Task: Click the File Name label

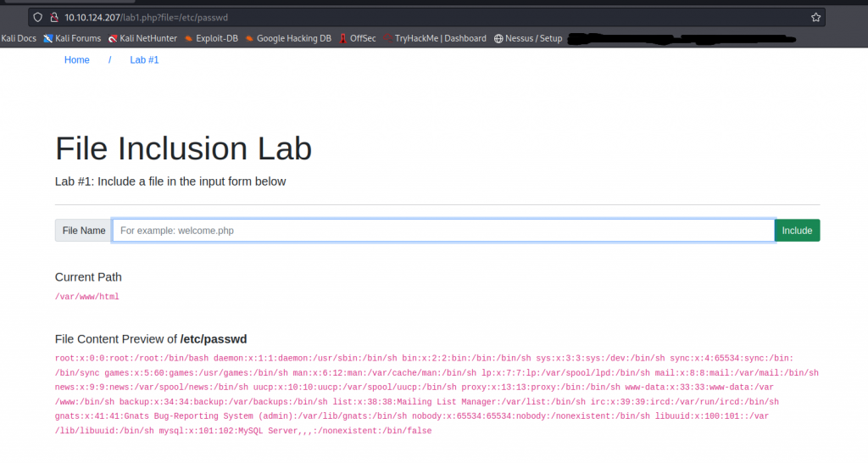Action: (84, 231)
